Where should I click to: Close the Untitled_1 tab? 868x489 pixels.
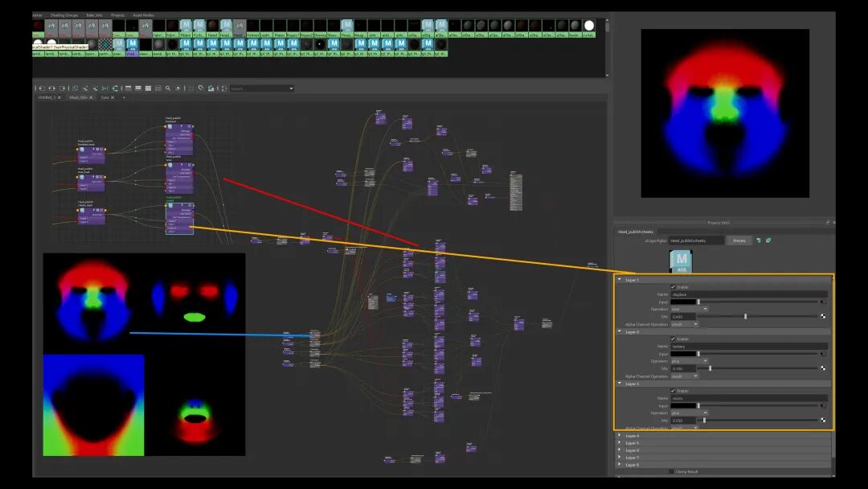point(59,97)
